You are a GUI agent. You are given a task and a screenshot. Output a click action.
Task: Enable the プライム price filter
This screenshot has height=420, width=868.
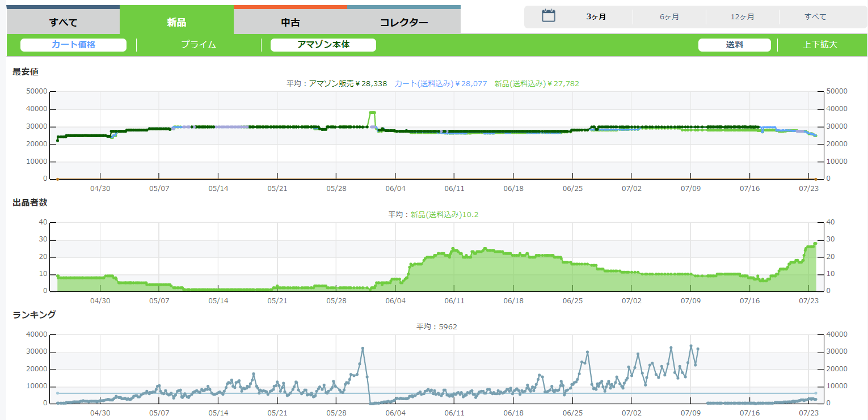click(199, 45)
